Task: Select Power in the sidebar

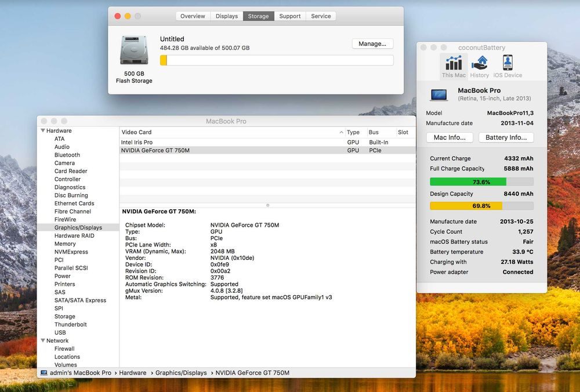Action: click(62, 276)
